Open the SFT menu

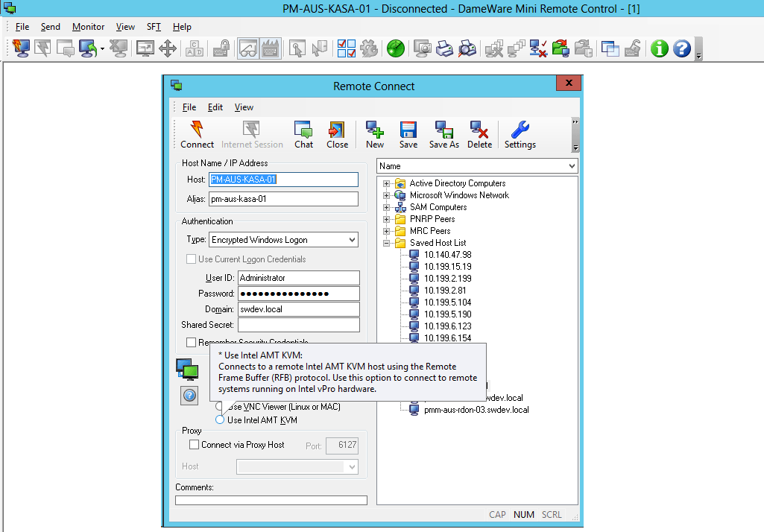click(x=154, y=27)
